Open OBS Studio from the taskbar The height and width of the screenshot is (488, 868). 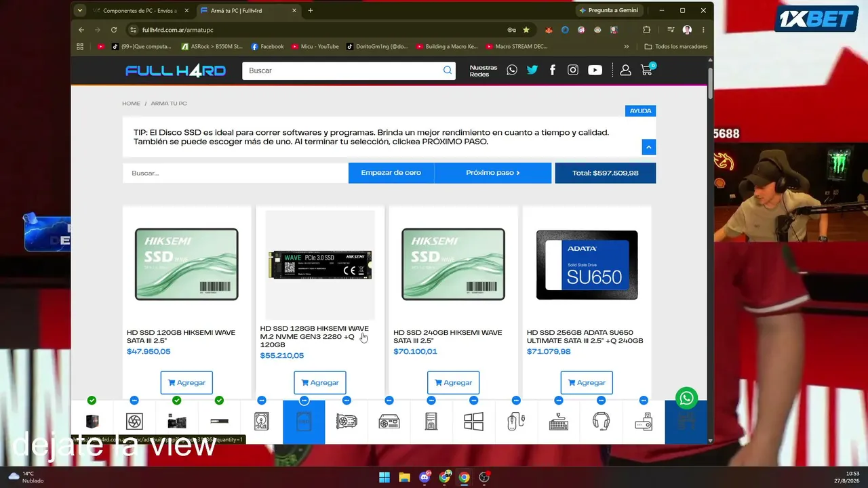(x=484, y=477)
